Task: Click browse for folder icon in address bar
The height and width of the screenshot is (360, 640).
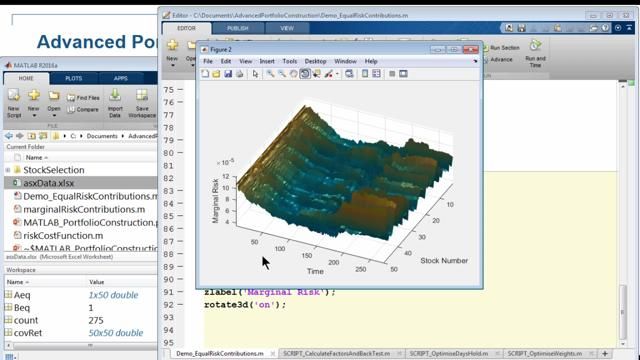Action: tap(43, 136)
